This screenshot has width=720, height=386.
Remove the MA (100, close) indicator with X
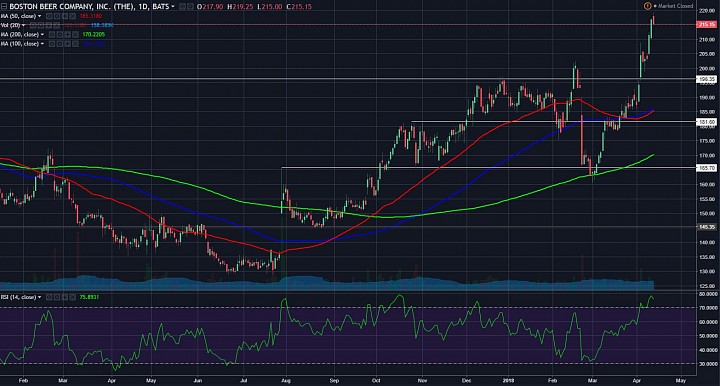click(x=75, y=44)
